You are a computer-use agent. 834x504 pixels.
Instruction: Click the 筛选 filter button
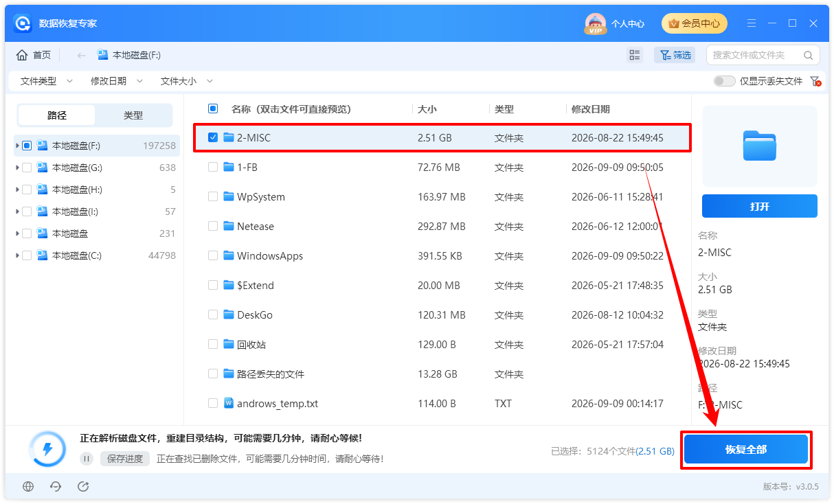[675, 55]
